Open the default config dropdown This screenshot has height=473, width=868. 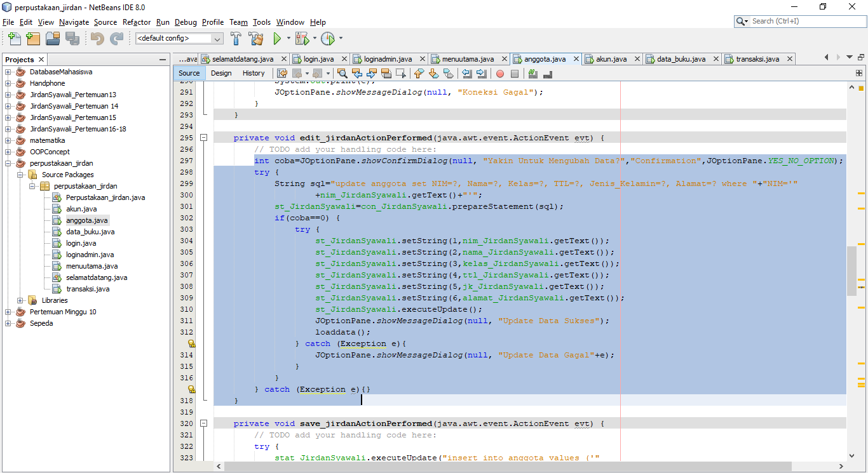(x=216, y=39)
